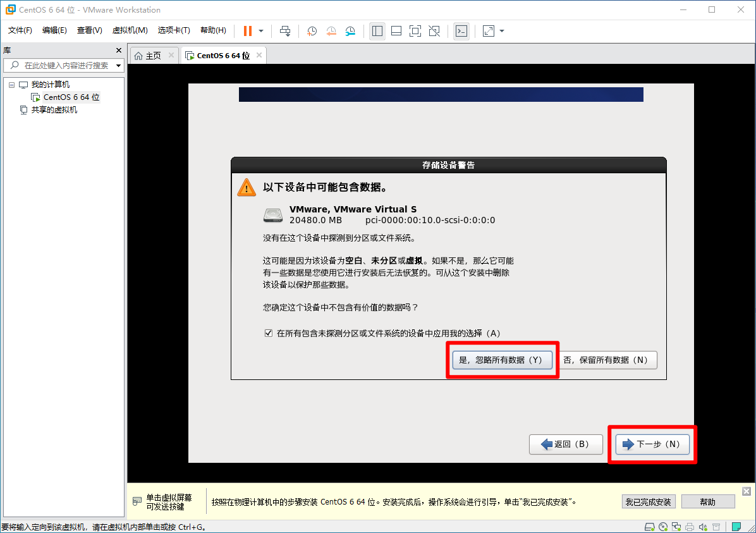Open snapshot manager toolbar icon
This screenshot has height=533, width=756.
(x=351, y=31)
